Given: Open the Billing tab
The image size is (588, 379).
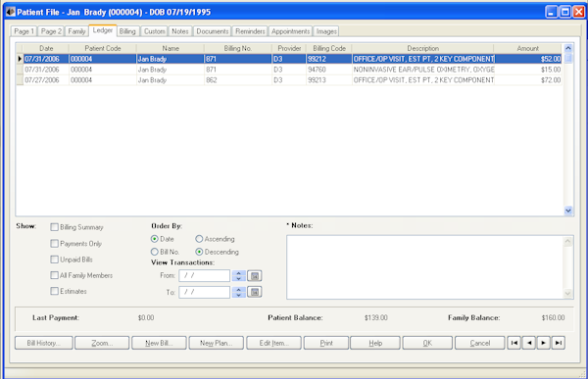Looking at the screenshot, I should point(127,31).
